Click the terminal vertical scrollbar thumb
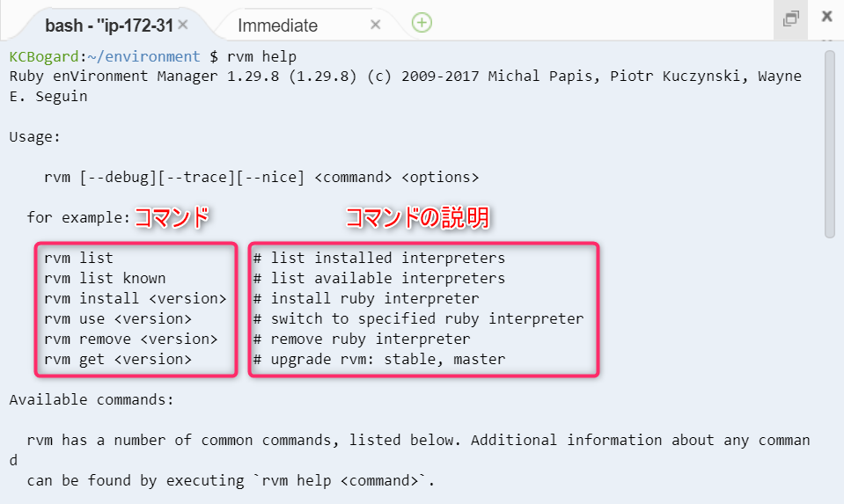 [x=829, y=143]
